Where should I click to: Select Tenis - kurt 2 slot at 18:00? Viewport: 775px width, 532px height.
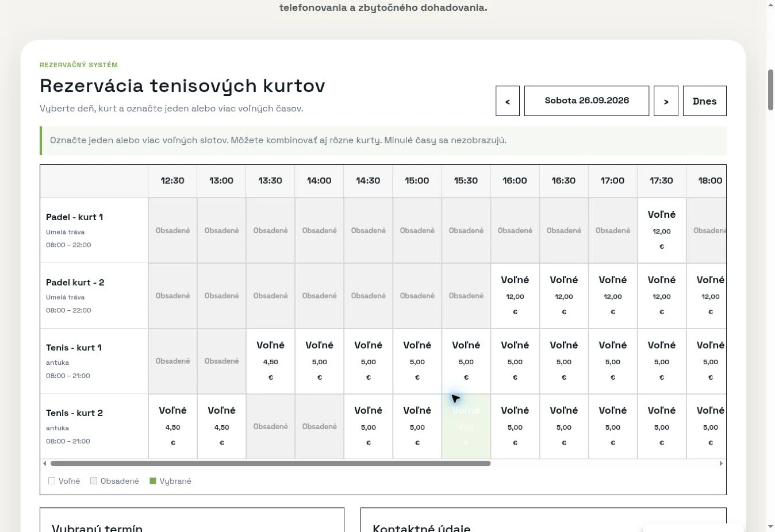click(x=707, y=427)
